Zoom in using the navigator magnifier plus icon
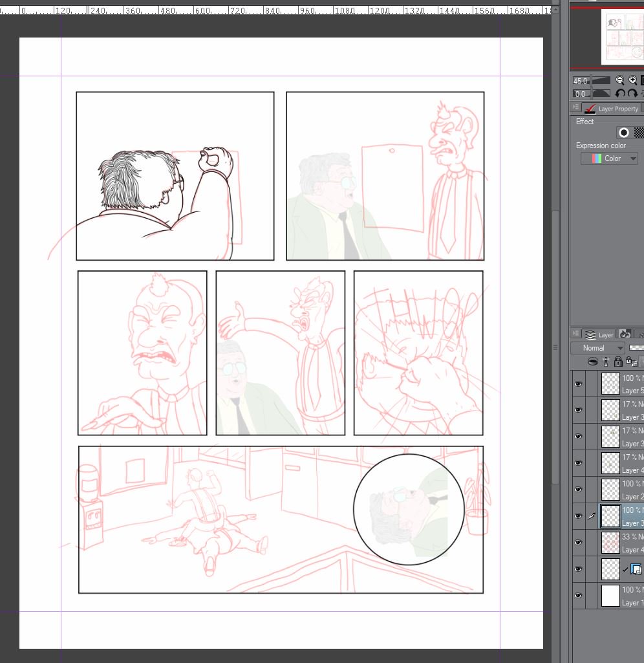Viewport: 644px width, 663px height. (x=632, y=80)
